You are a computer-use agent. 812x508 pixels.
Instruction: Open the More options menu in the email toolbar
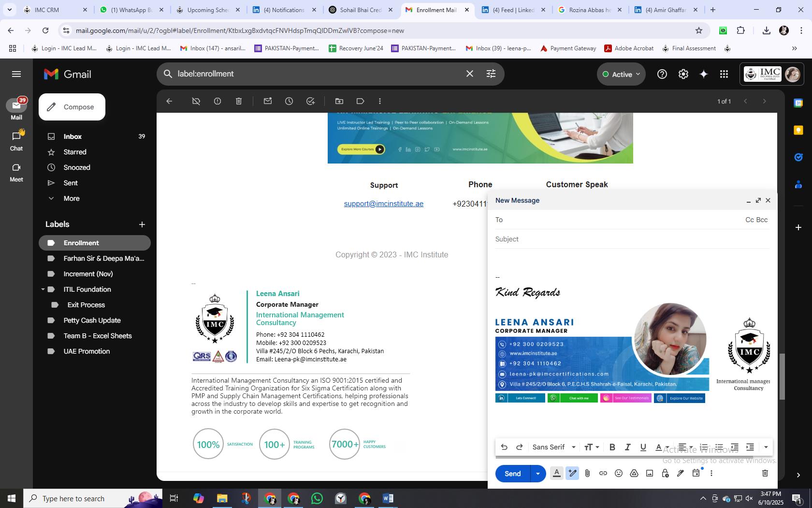tap(380, 101)
